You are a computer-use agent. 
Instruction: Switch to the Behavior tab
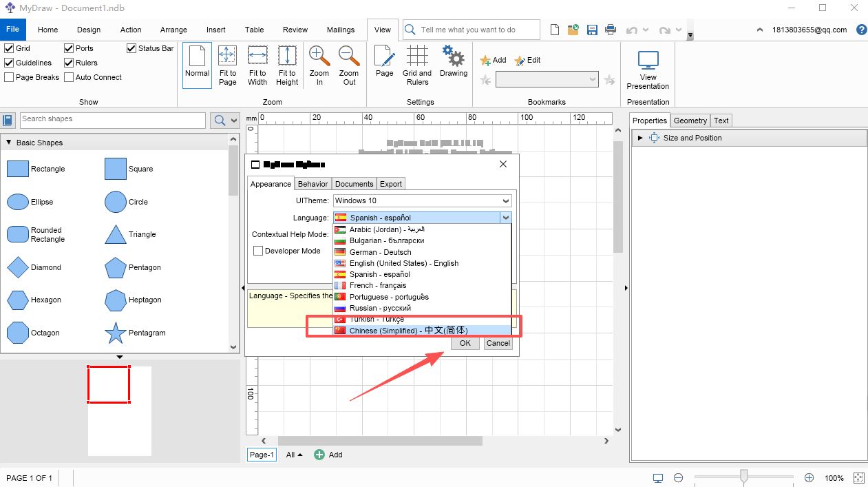click(x=313, y=184)
